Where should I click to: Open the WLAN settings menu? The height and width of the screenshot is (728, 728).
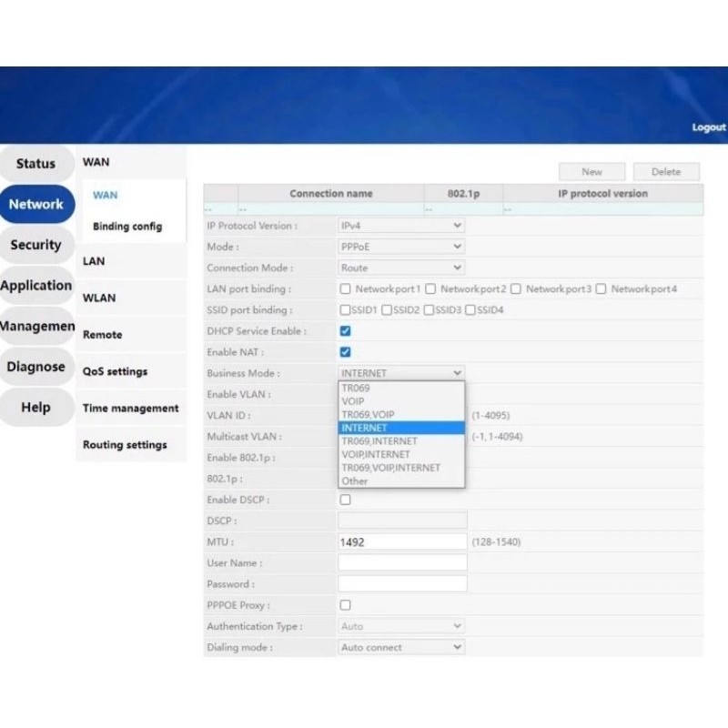click(x=99, y=298)
